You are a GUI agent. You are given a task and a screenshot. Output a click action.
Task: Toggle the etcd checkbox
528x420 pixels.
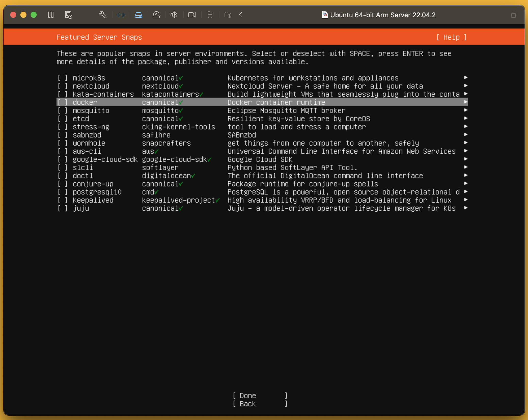(62, 119)
